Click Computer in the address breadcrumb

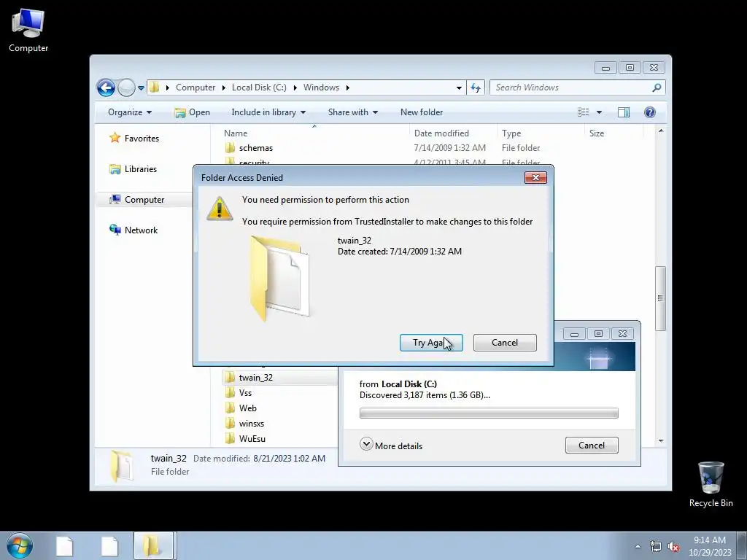point(196,87)
